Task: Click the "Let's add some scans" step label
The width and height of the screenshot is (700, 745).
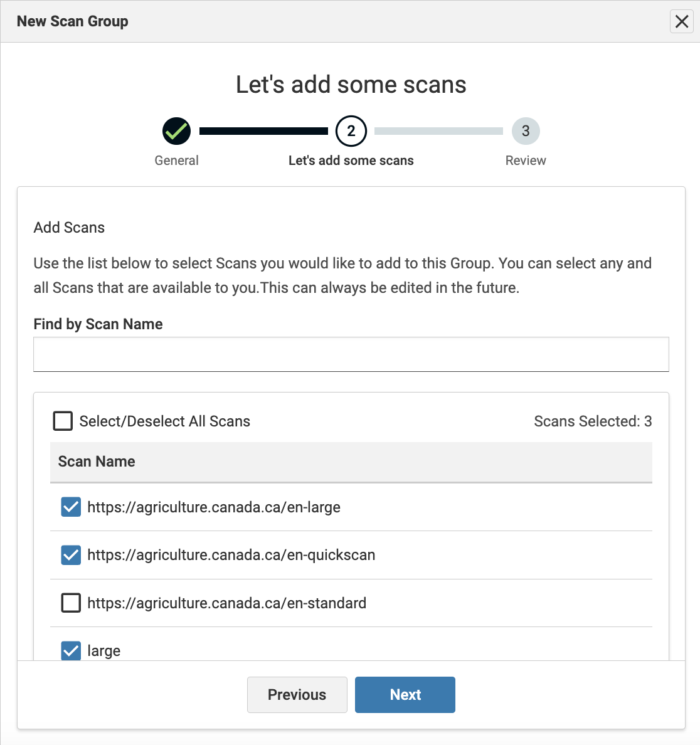Action: pyautogui.click(x=351, y=161)
